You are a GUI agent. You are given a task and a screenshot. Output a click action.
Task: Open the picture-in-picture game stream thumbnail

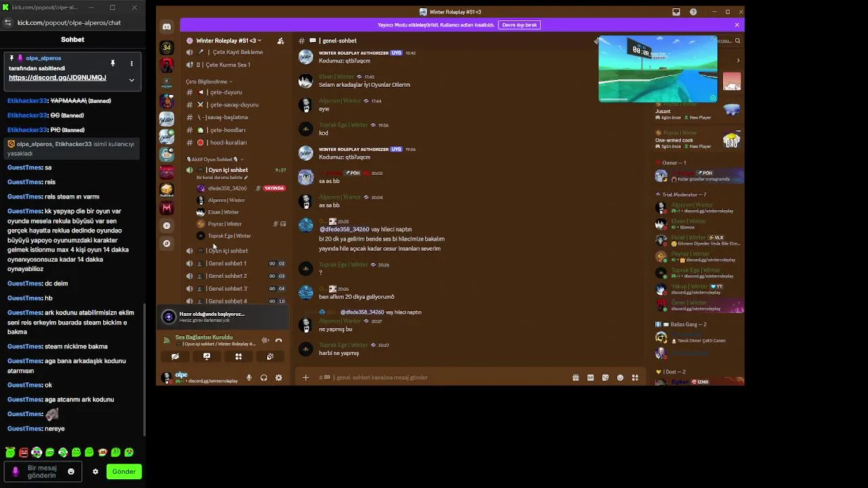[x=658, y=69]
